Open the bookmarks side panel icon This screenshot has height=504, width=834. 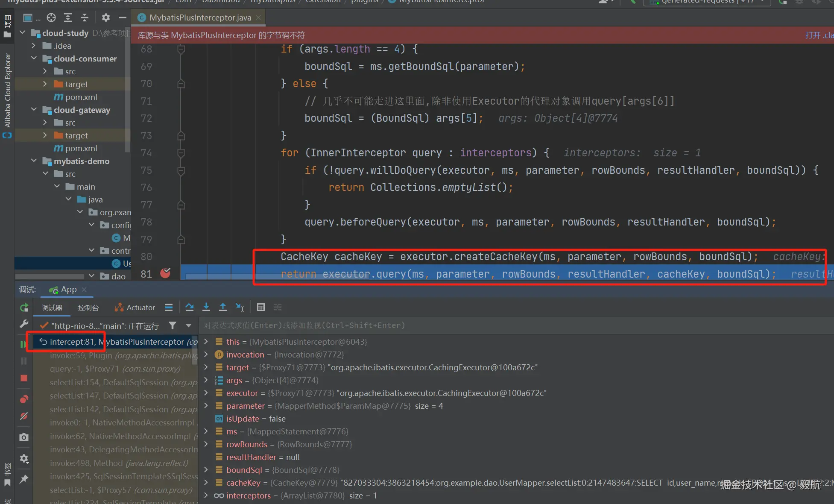click(7, 483)
